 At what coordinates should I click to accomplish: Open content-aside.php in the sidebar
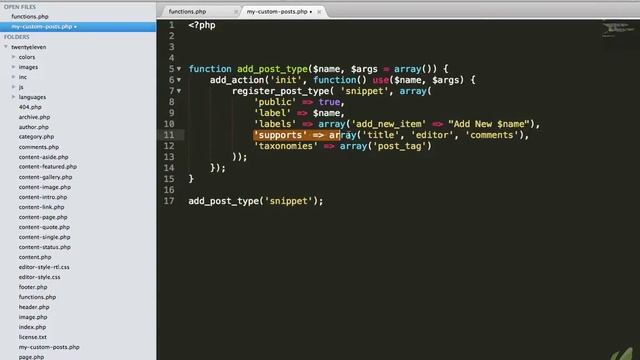(44, 157)
